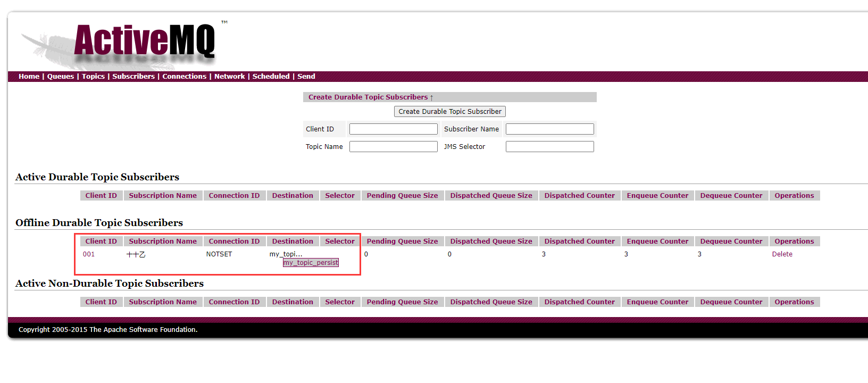Sort Active Non-Durable table by Subscription Name
Image resolution: width=868 pixels, height=383 pixels.
[163, 302]
